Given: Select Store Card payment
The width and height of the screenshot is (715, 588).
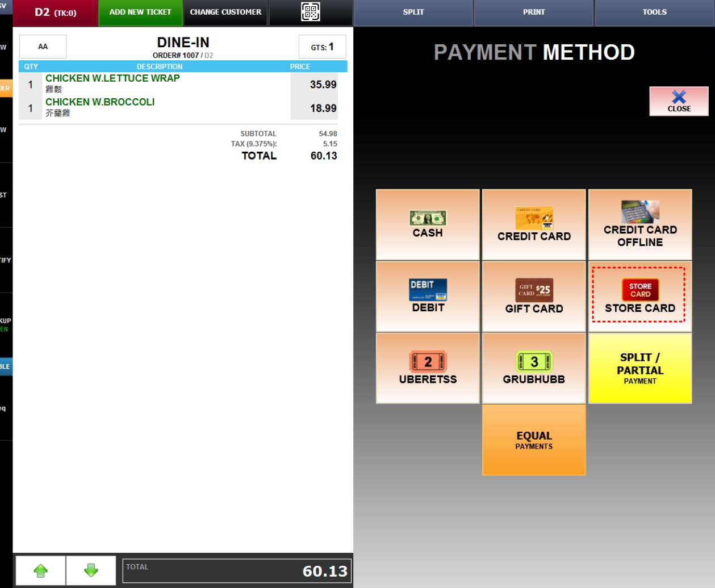Looking at the screenshot, I should [x=639, y=297].
